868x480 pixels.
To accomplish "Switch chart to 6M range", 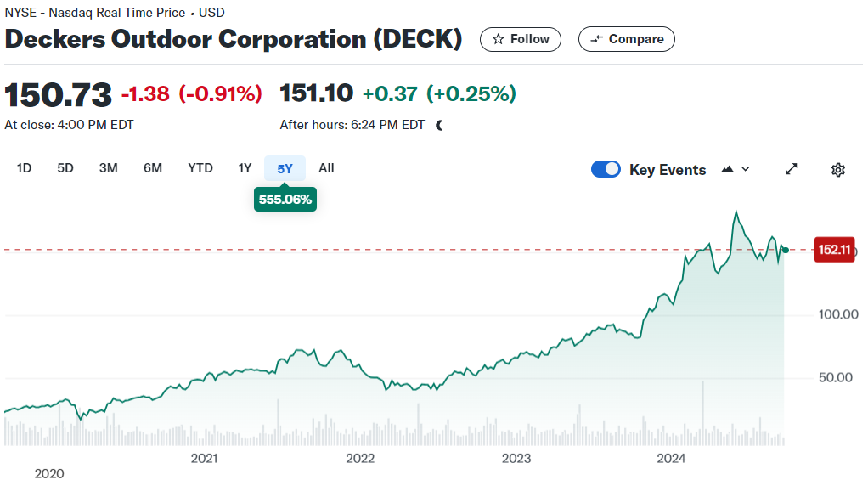I will pos(153,168).
